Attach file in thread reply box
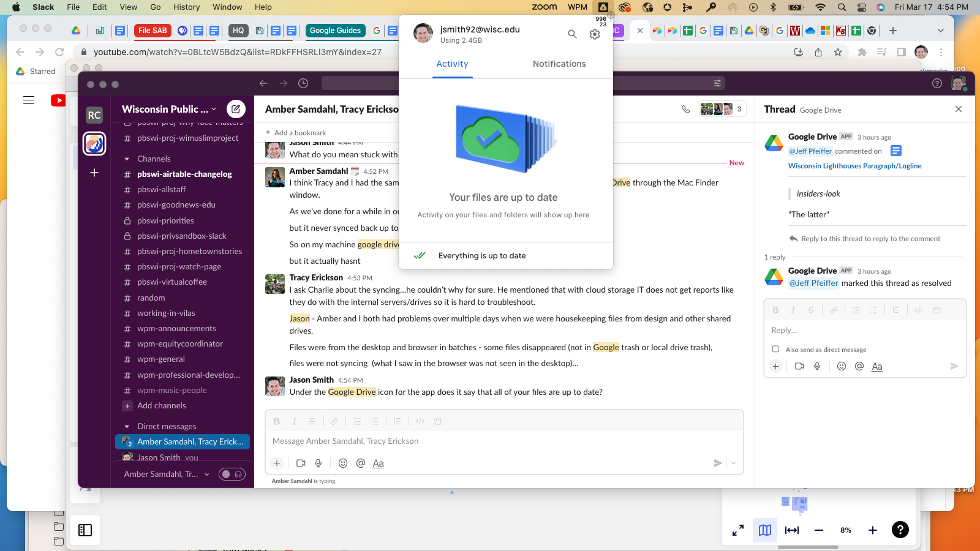980x551 pixels. [776, 366]
